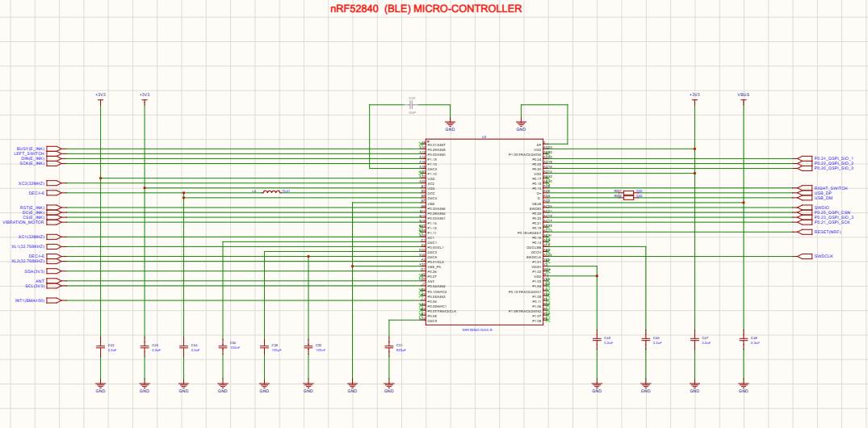Select the C42 capacitor symbol

100,346
